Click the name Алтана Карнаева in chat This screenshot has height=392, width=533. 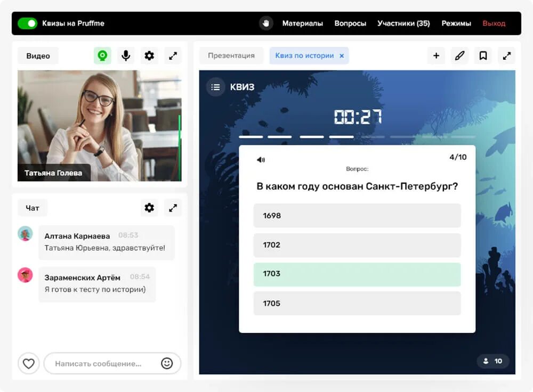(77, 236)
